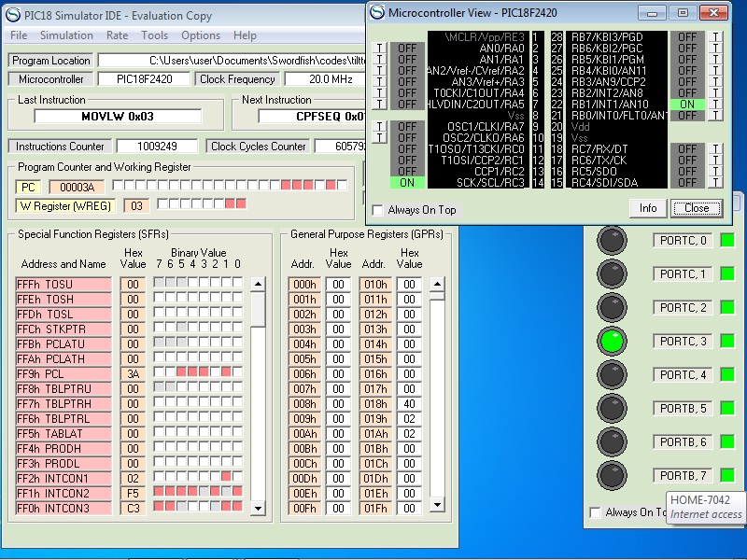Screen dimensions: 747x560
Task: Toggle the T button for pin OSC1/CLKI/RA7
Action: (379, 127)
